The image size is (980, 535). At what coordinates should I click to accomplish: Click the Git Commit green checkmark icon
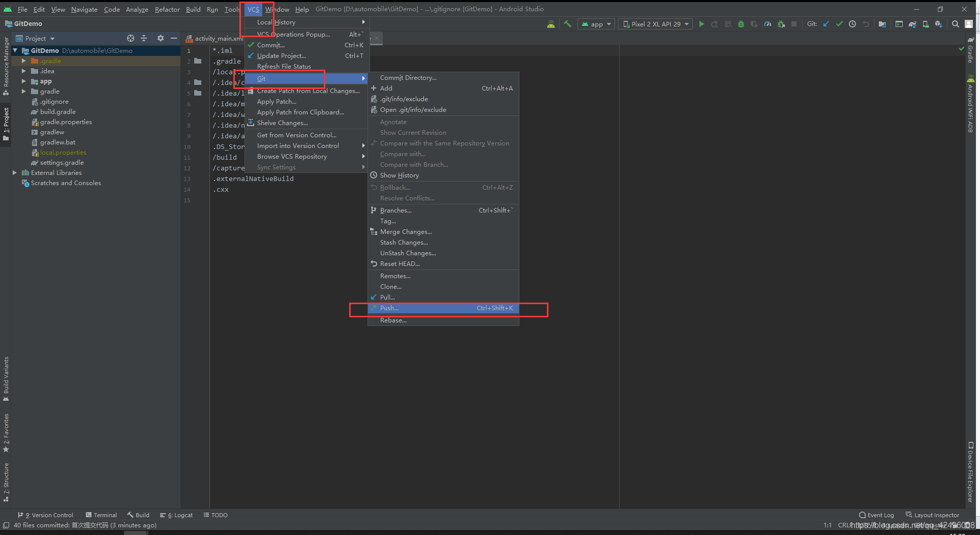(839, 24)
